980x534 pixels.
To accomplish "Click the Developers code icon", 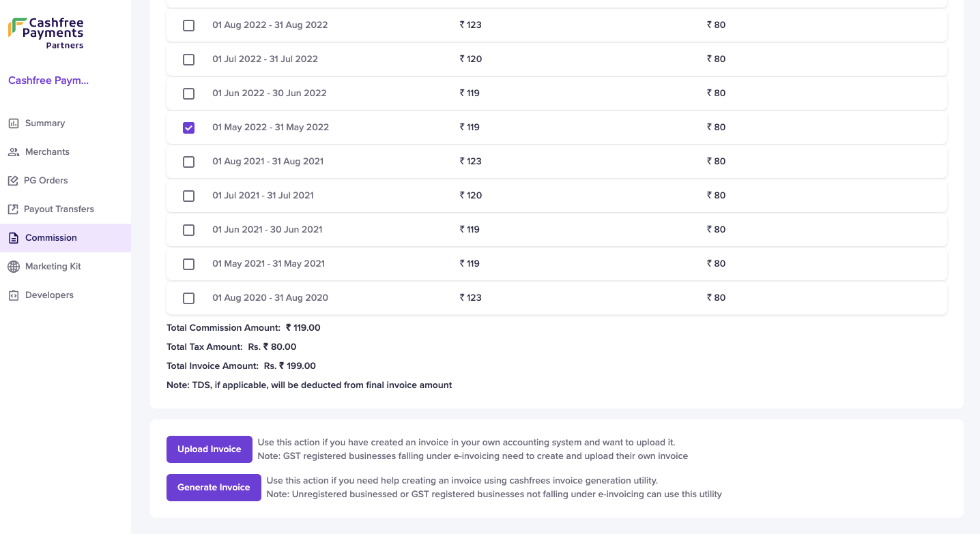I will [14, 295].
